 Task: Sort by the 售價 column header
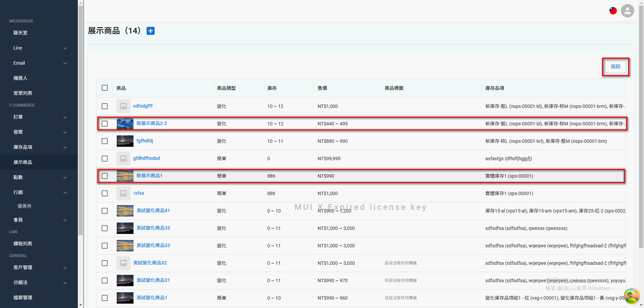322,88
